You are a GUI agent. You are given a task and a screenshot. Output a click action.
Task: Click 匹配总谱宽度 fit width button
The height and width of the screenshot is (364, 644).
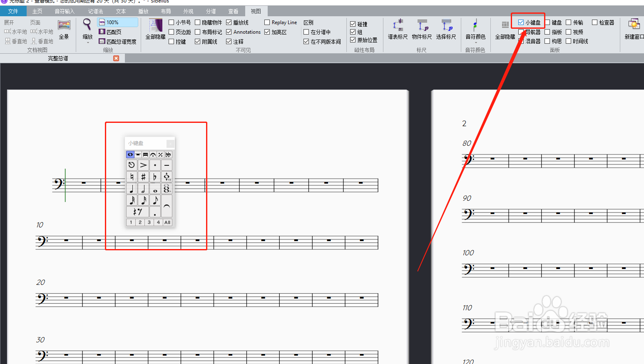coord(118,42)
